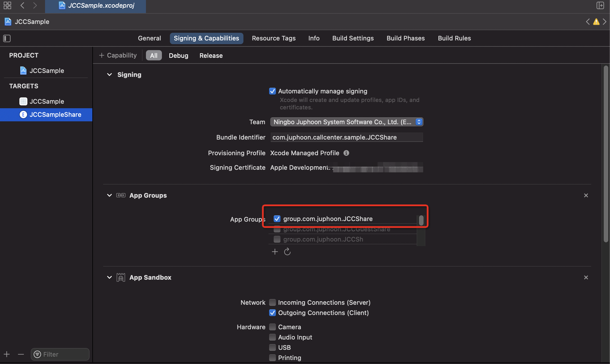
Task: Click the + Capability button
Action: [118, 55]
